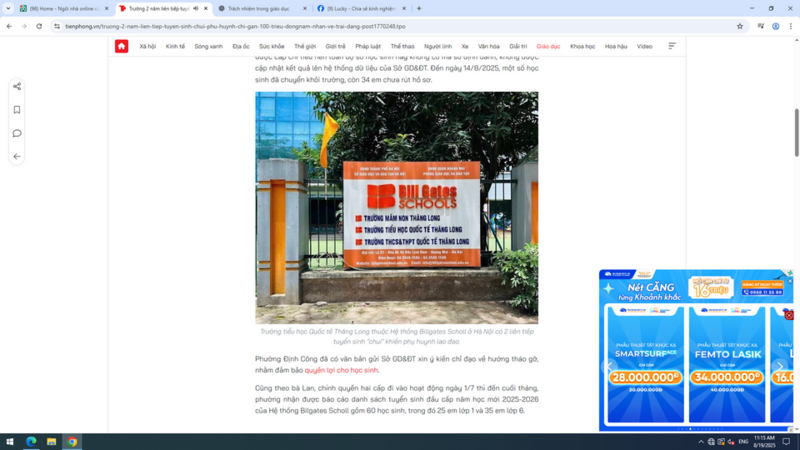This screenshot has width=800, height=450.
Task: Open the Giới trẻ section
Action: [x=335, y=46]
